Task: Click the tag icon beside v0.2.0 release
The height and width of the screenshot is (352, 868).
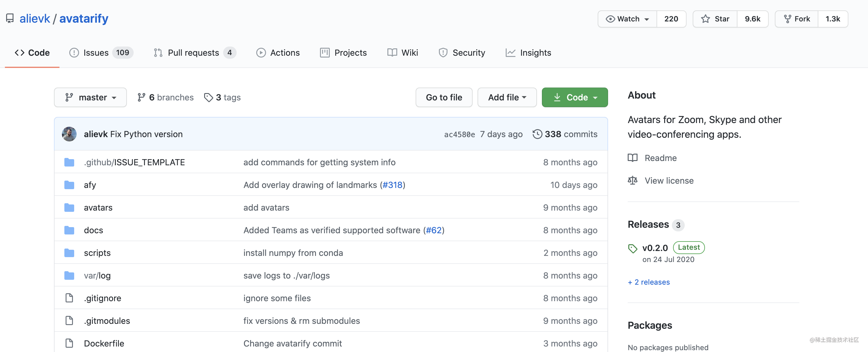Action: (633, 248)
